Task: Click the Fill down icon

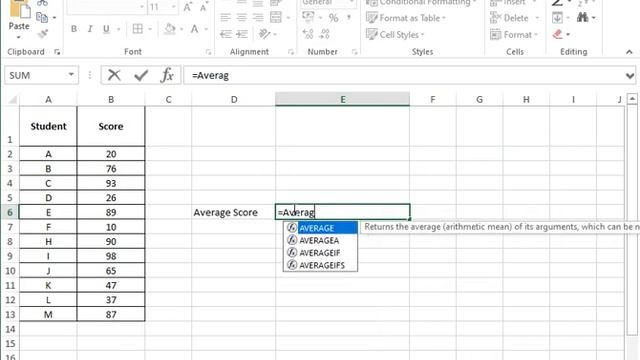Action: [557, 18]
